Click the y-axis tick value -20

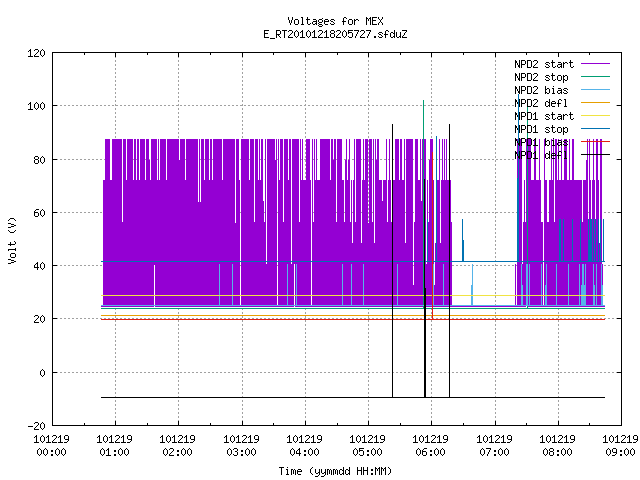tap(36, 426)
